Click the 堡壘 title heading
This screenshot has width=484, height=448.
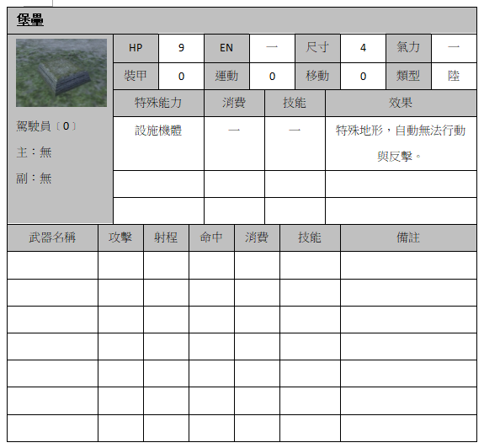pos(30,20)
